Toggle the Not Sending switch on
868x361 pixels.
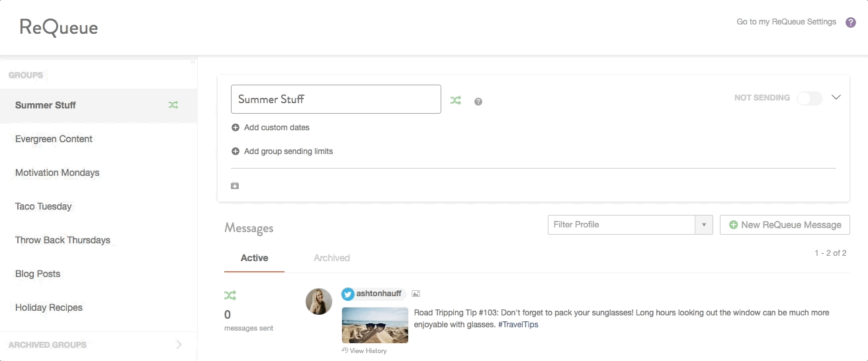(809, 98)
